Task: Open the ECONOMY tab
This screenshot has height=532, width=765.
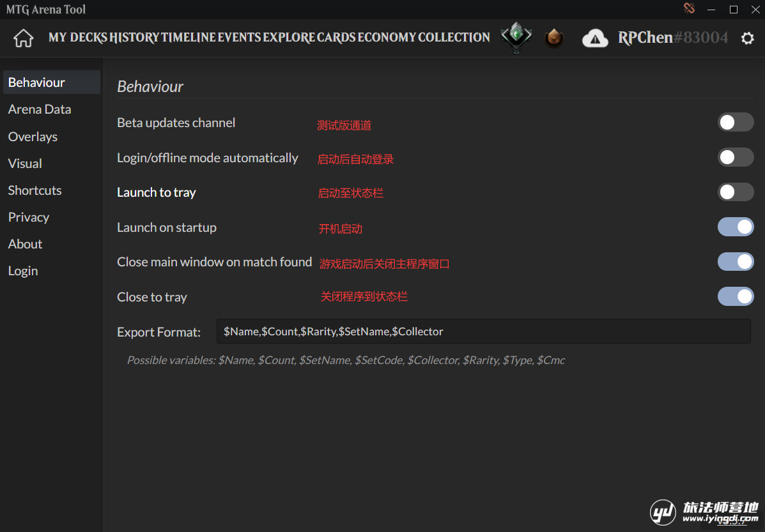Action: click(387, 38)
